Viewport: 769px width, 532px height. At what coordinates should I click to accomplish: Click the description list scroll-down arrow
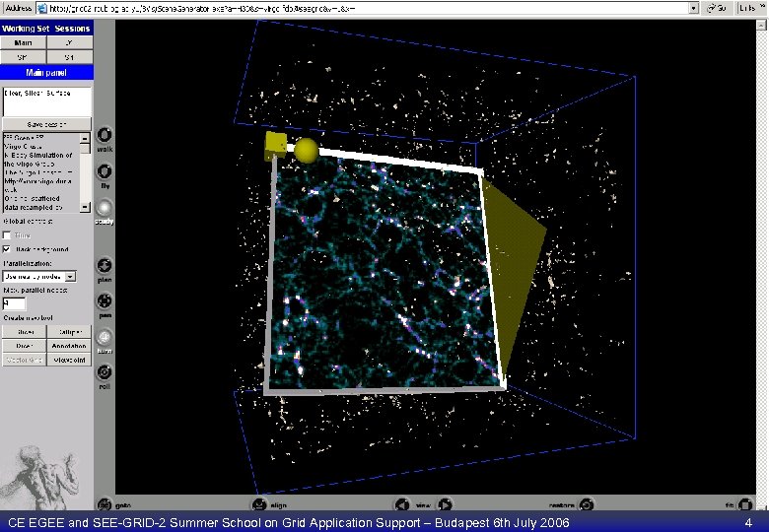point(85,207)
